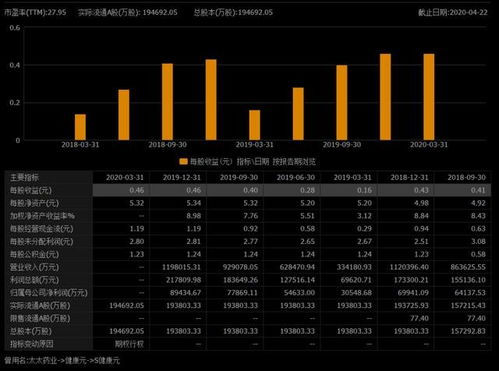Click the 0.28 earnings-per-share cell
Screen dimensions: 499x371
pyautogui.click(x=307, y=190)
